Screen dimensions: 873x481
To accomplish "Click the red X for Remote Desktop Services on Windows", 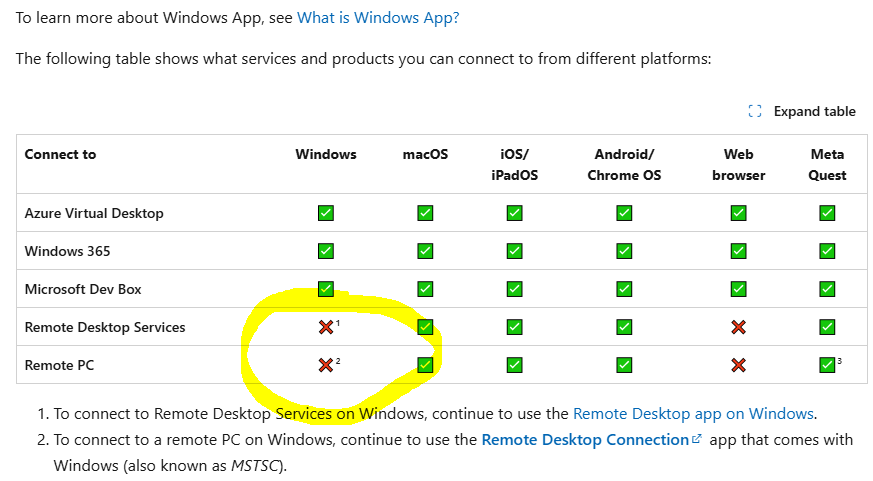I will point(326,327).
